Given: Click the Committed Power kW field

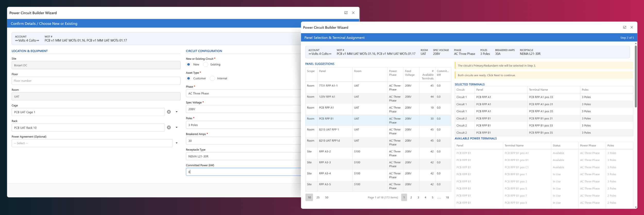Looking at the screenshot, I should tap(243, 172).
